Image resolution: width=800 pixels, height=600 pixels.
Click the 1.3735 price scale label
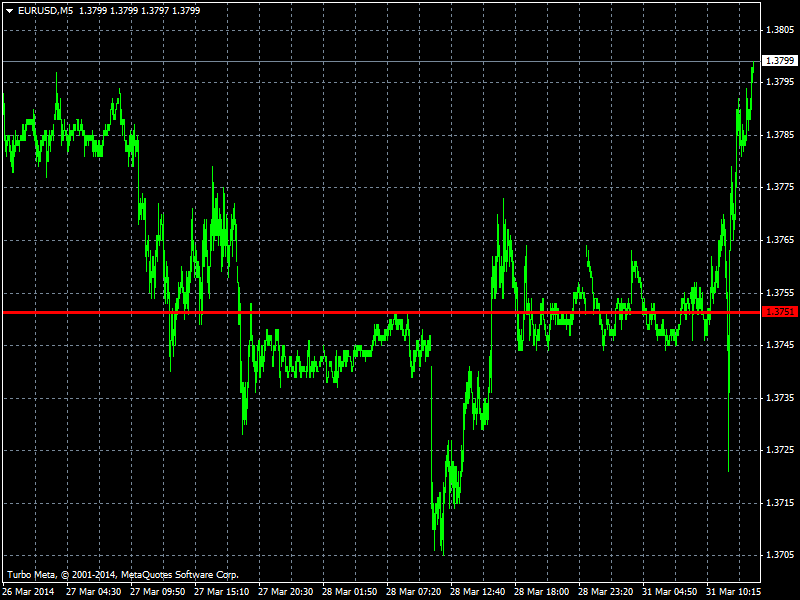click(780, 398)
